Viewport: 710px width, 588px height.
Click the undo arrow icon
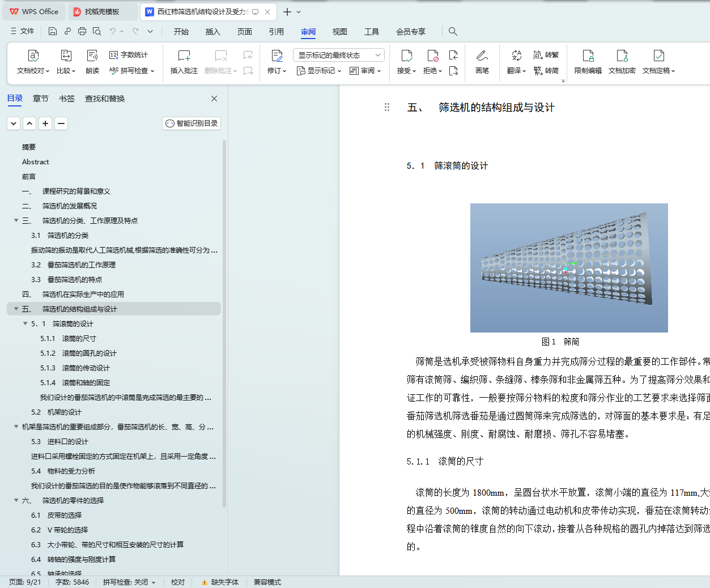[113, 31]
